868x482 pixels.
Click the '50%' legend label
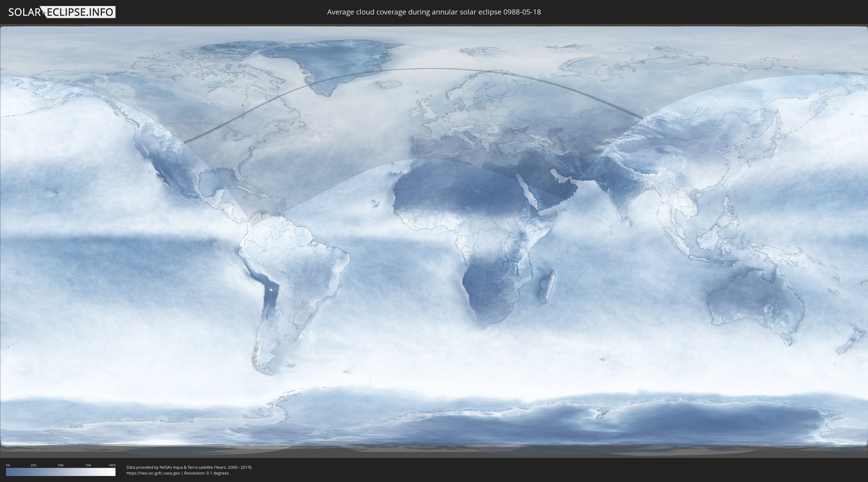[x=61, y=465]
